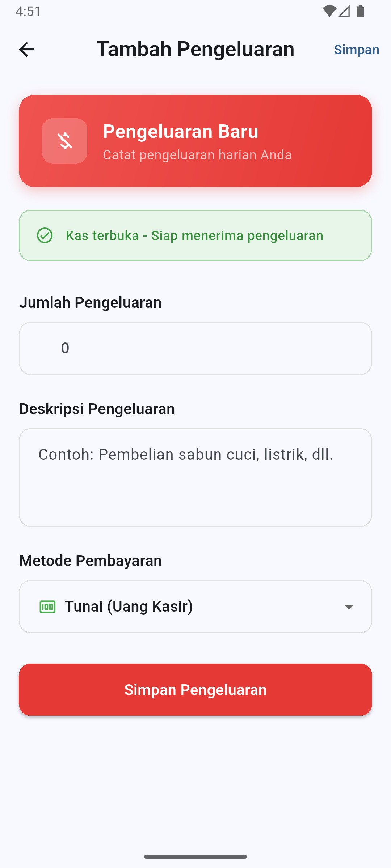Tap the bottom home gesture bar
The image size is (391, 868).
195,856
